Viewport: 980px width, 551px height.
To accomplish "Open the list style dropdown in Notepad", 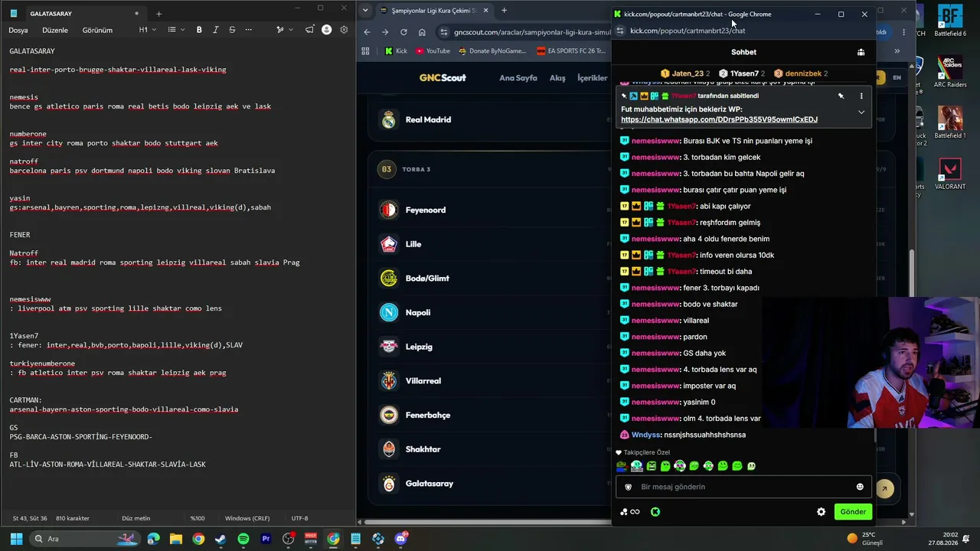I will (x=175, y=30).
